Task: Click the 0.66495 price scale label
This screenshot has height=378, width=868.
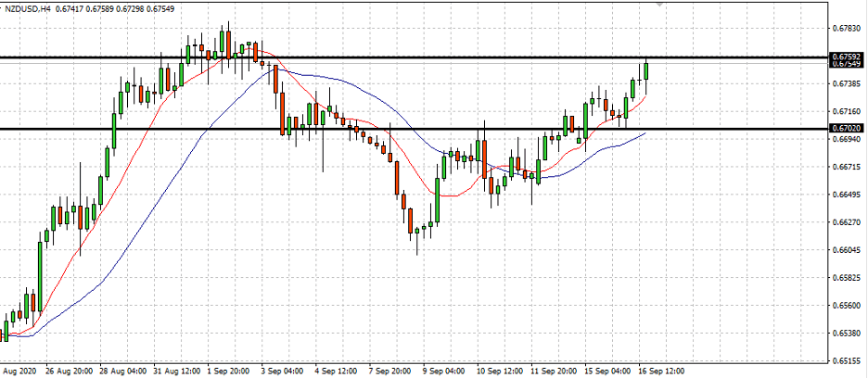Action: pyautogui.click(x=848, y=195)
